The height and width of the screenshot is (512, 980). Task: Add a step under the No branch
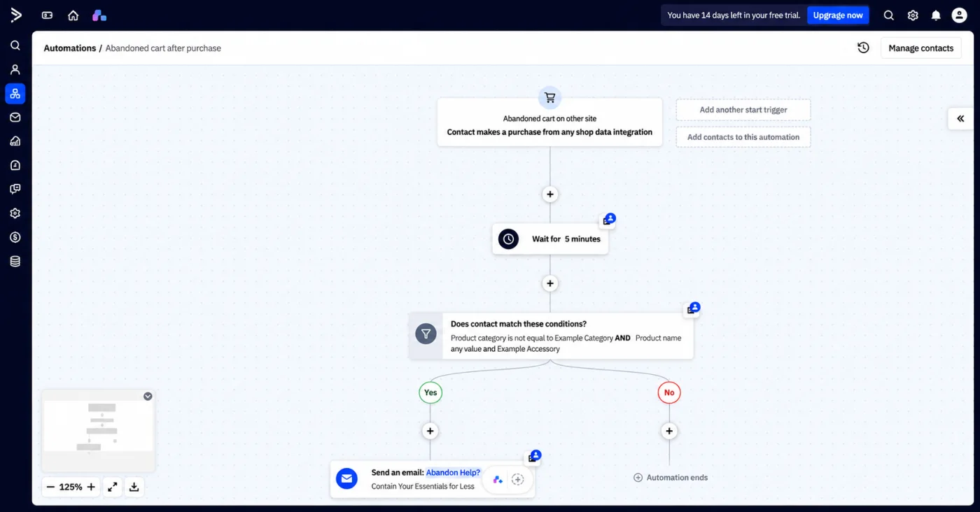click(669, 432)
